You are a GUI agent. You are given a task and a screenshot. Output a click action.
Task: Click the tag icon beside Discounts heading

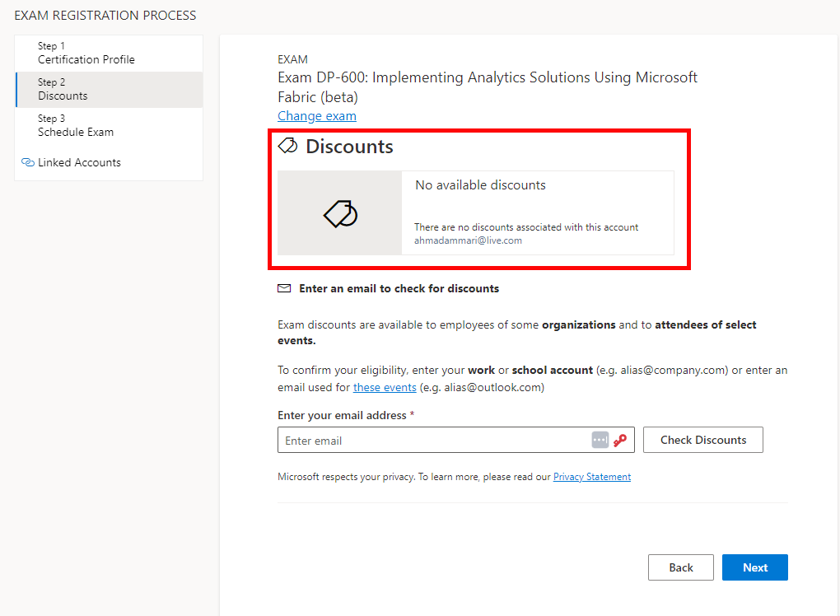tap(287, 146)
